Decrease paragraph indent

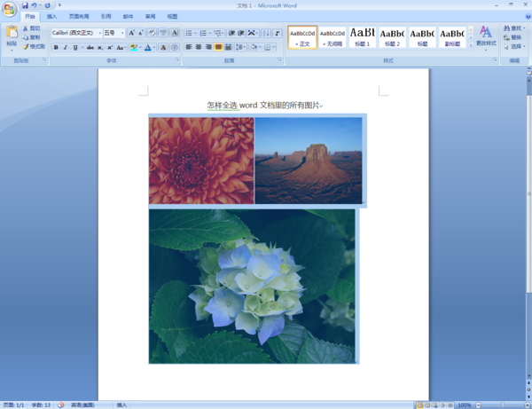point(231,33)
